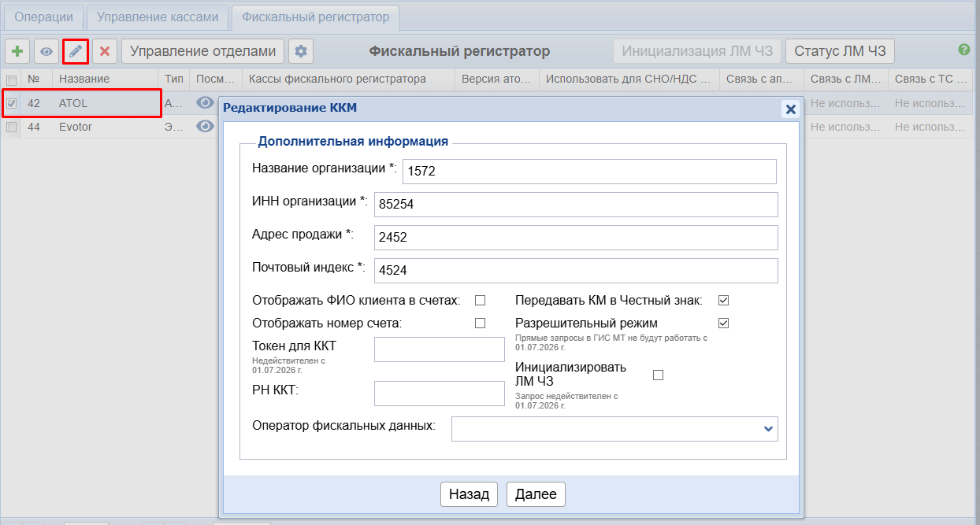Click eye icon in ATOL row
This screenshot has height=525, width=980.
tap(206, 102)
